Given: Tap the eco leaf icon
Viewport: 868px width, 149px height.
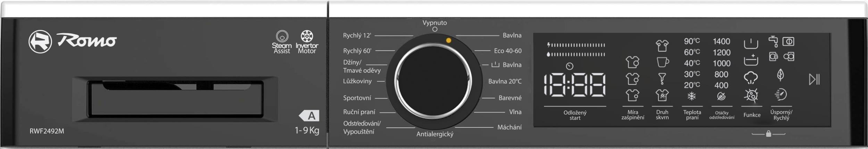Looking at the screenshot, I should (780, 75).
